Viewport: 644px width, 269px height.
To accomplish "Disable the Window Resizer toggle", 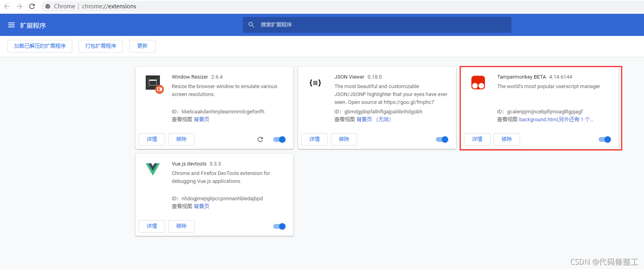I will [280, 139].
